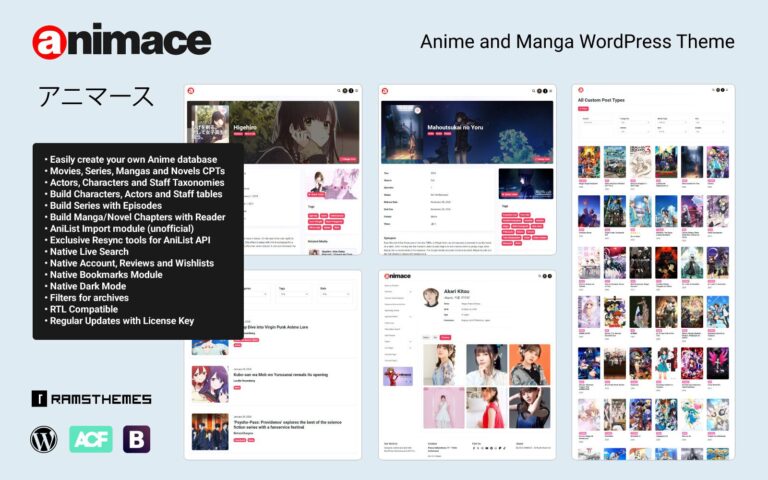Open hamburger menu on Mahoutsukai no Yoru page
This screenshot has height=480, width=768.
point(551,91)
